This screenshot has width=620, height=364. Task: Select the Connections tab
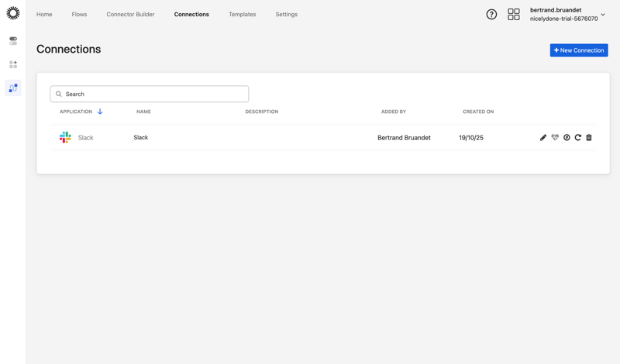coord(191,14)
